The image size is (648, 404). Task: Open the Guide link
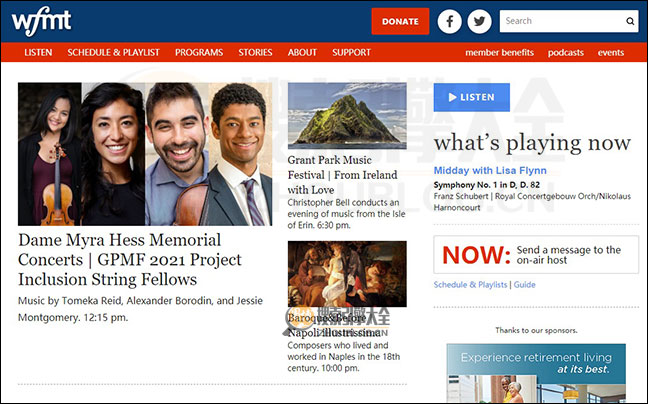(x=524, y=285)
